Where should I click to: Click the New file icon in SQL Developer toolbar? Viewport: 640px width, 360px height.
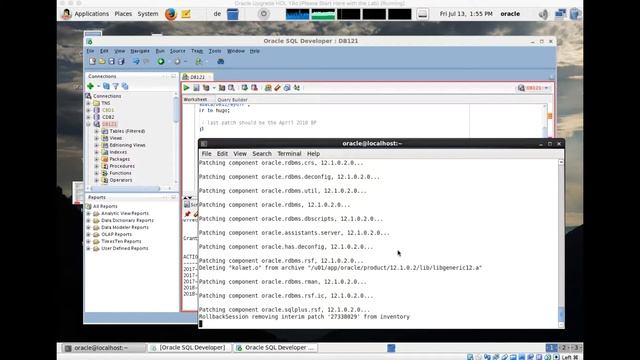click(x=93, y=61)
